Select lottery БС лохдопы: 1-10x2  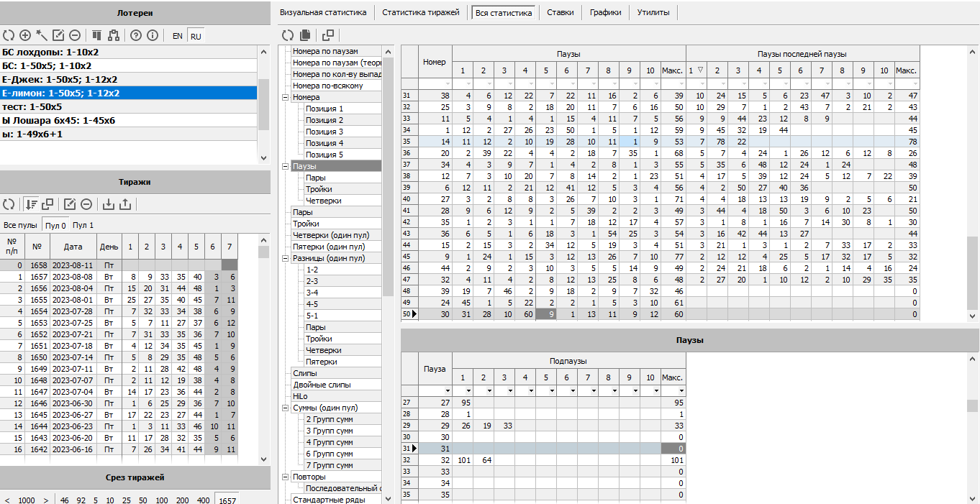tap(128, 52)
